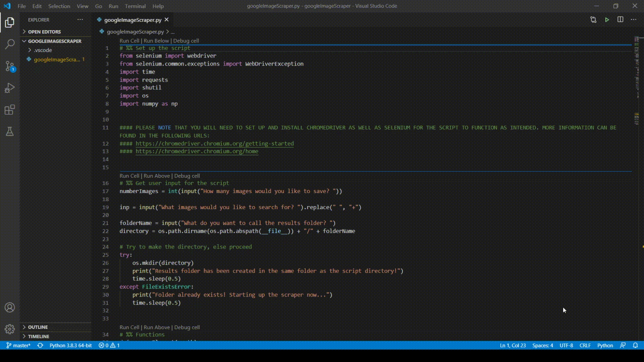Open the notifications bell icon
Viewport: 644px width, 362px height.
[x=636, y=346]
